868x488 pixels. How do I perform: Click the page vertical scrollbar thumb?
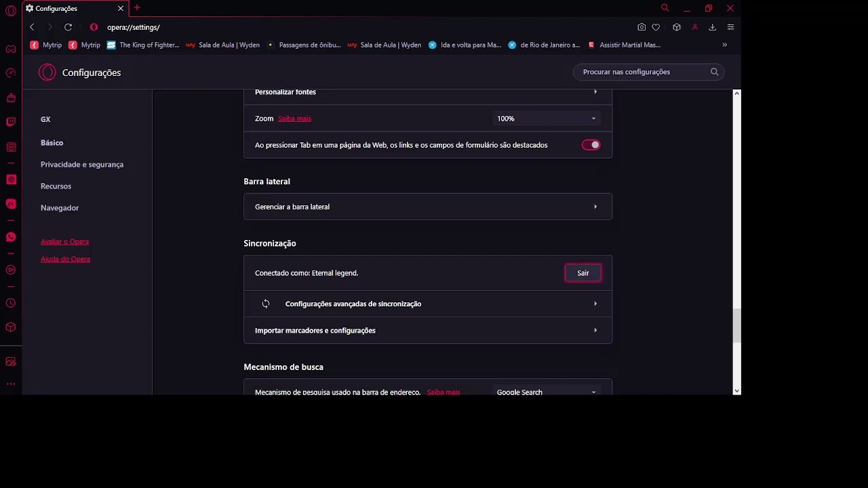click(x=737, y=325)
